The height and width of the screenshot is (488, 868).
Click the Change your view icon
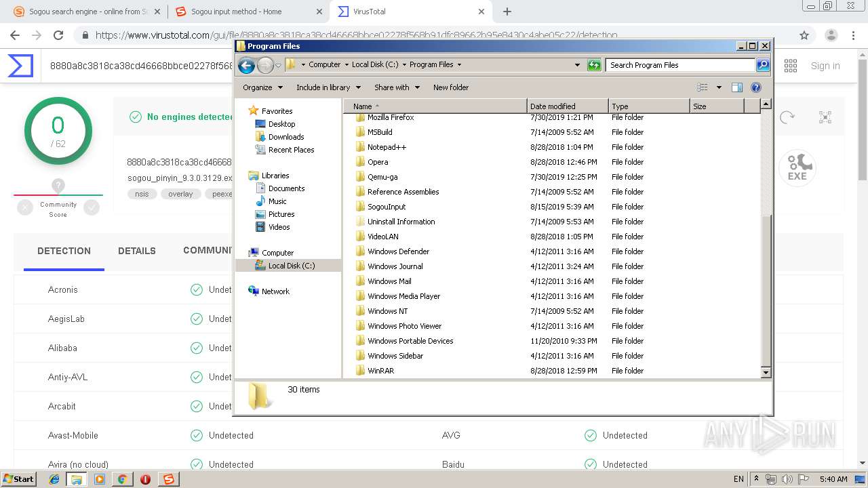pyautogui.click(x=703, y=87)
